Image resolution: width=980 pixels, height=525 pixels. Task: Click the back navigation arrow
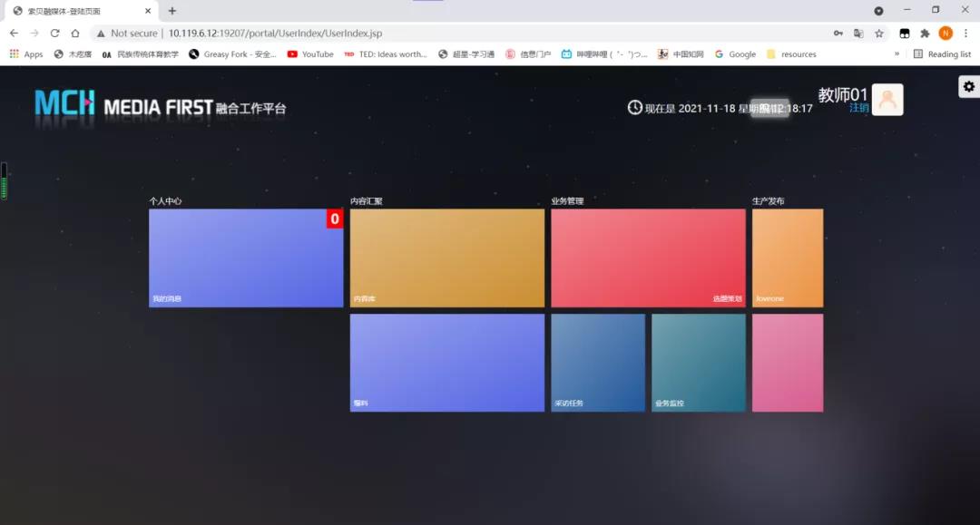tap(15, 32)
